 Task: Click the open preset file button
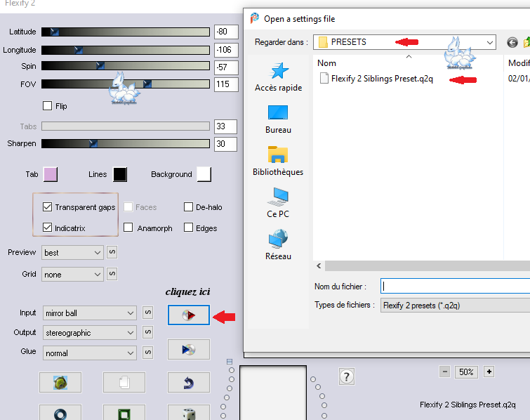point(189,315)
